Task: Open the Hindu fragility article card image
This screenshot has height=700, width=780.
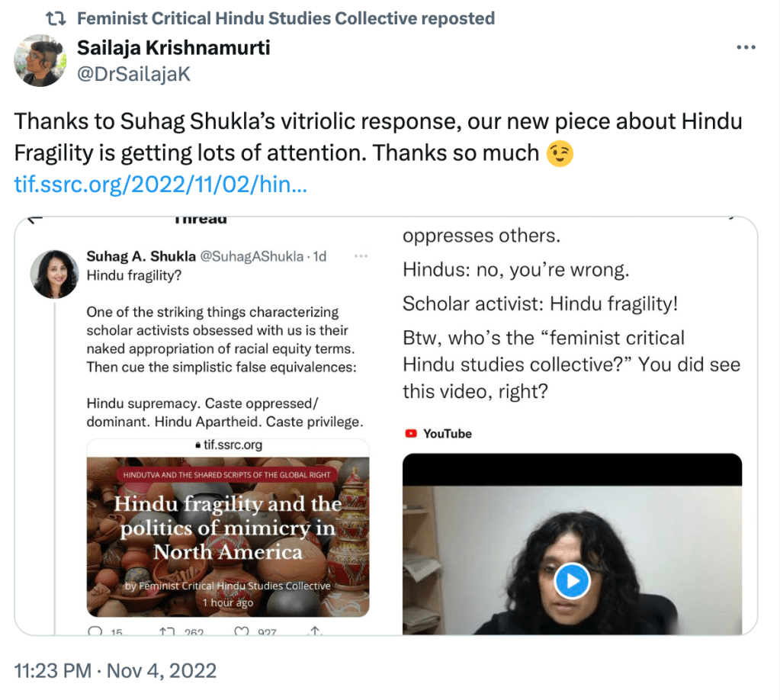Action: (x=228, y=535)
